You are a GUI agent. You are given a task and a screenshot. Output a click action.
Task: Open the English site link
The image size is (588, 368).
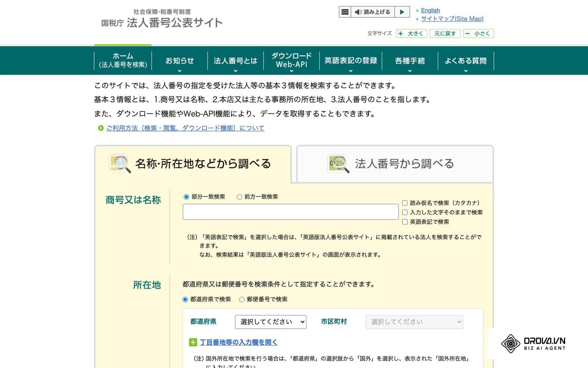pyautogui.click(x=430, y=10)
